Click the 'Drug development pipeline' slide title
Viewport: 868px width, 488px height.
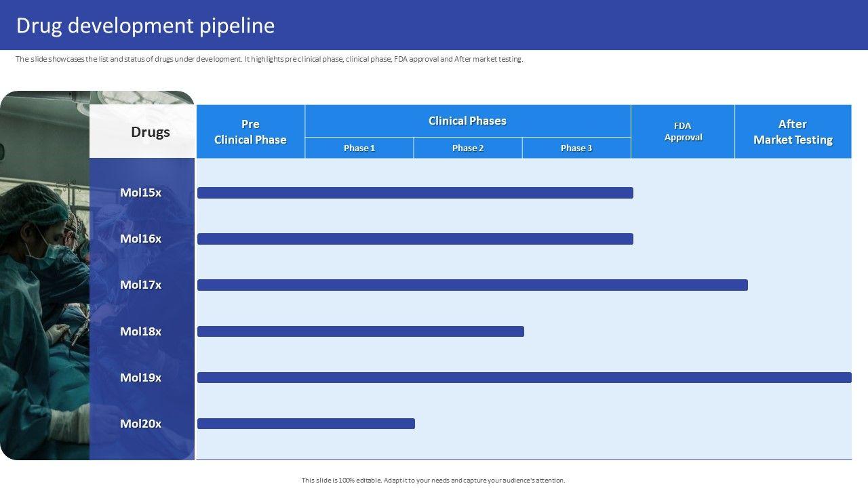pos(145,26)
